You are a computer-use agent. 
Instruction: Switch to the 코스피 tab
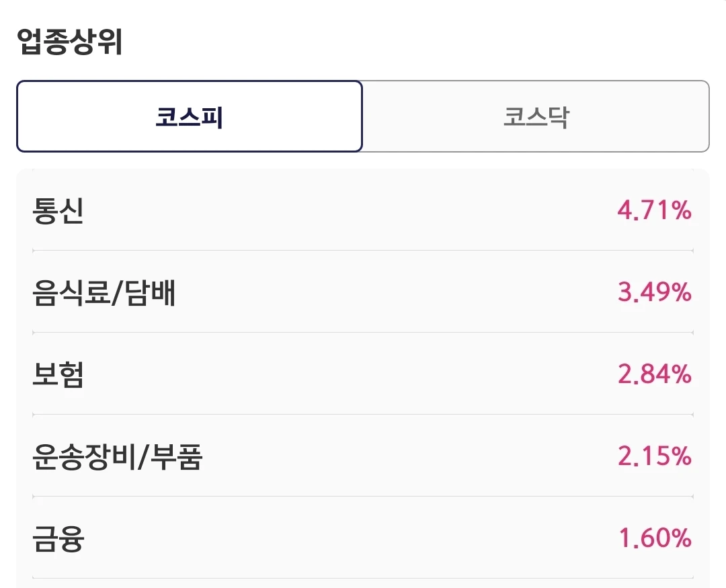(x=190, y=116)
